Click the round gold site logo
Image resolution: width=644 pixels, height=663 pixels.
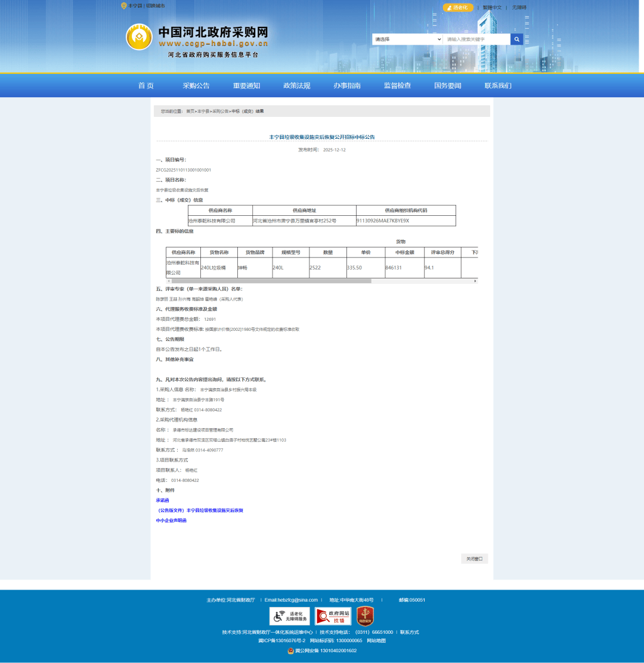tap(139, 37)
